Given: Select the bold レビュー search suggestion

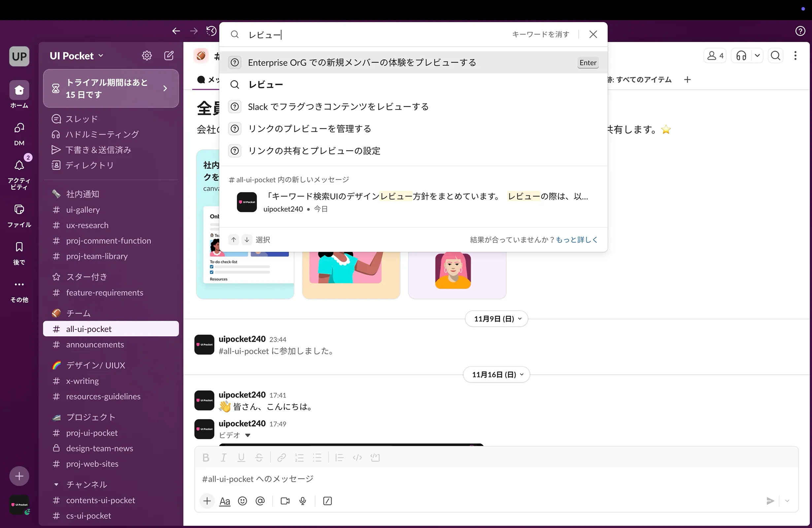Looking at the screenshot, I should coord(413,84).
